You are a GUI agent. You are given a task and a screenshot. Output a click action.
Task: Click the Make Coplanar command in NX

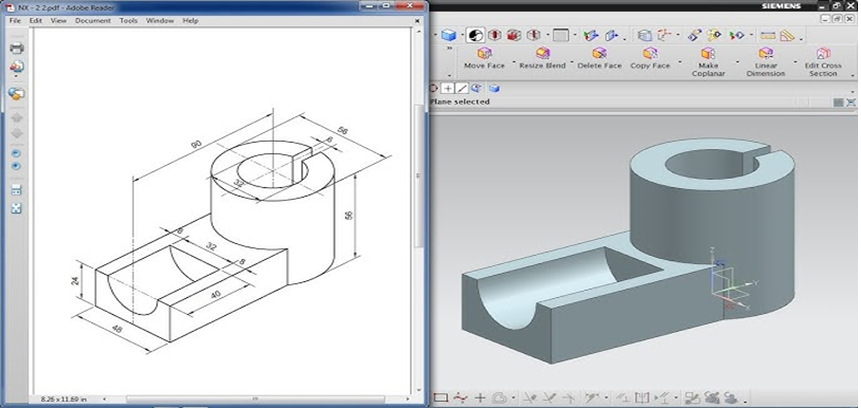[708, 62]
